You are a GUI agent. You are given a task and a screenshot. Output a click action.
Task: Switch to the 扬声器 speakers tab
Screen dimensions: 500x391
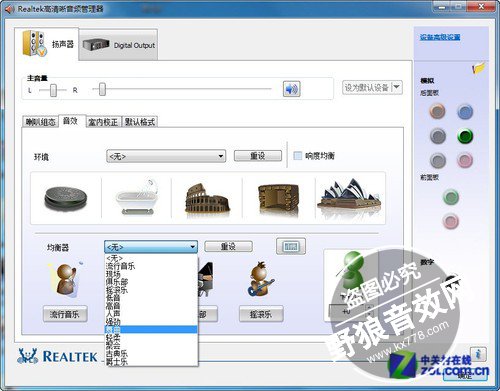tap(47, 44)
